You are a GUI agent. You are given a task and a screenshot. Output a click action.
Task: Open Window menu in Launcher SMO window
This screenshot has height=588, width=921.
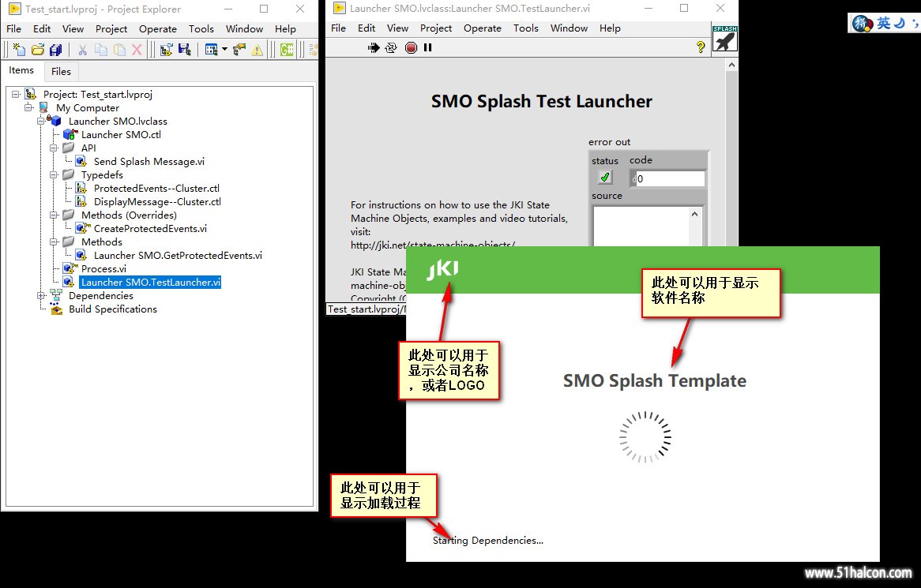[x=569, y=28]
